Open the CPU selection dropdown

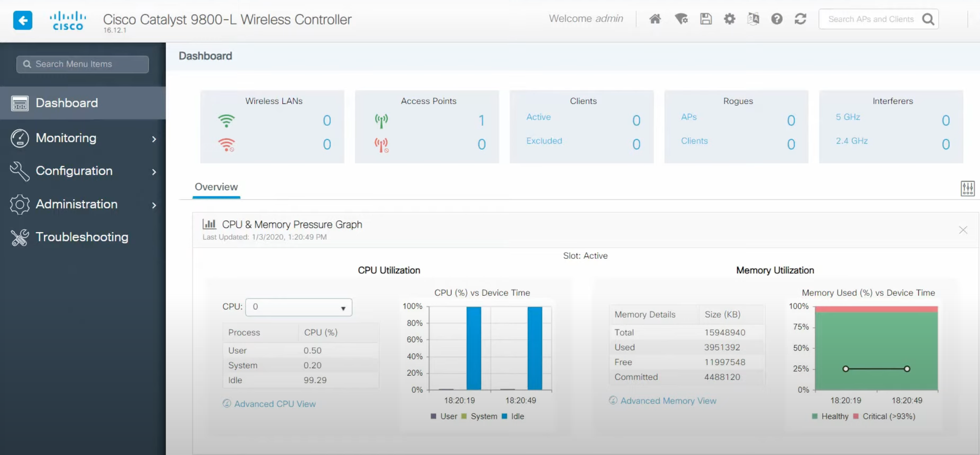[298, 307]
